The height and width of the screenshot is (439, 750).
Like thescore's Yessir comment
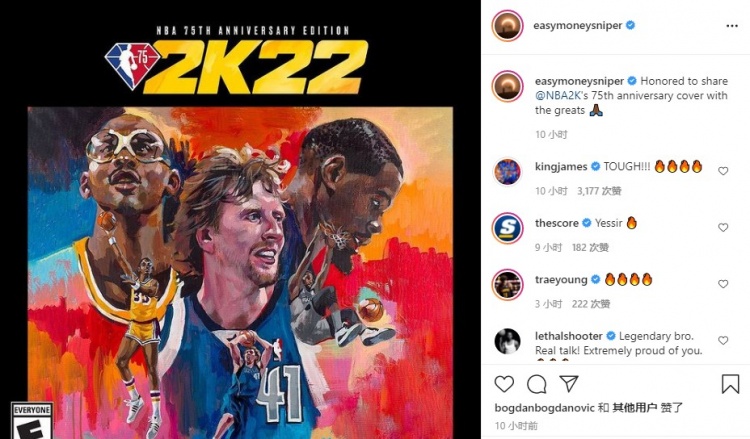point(723,227)
